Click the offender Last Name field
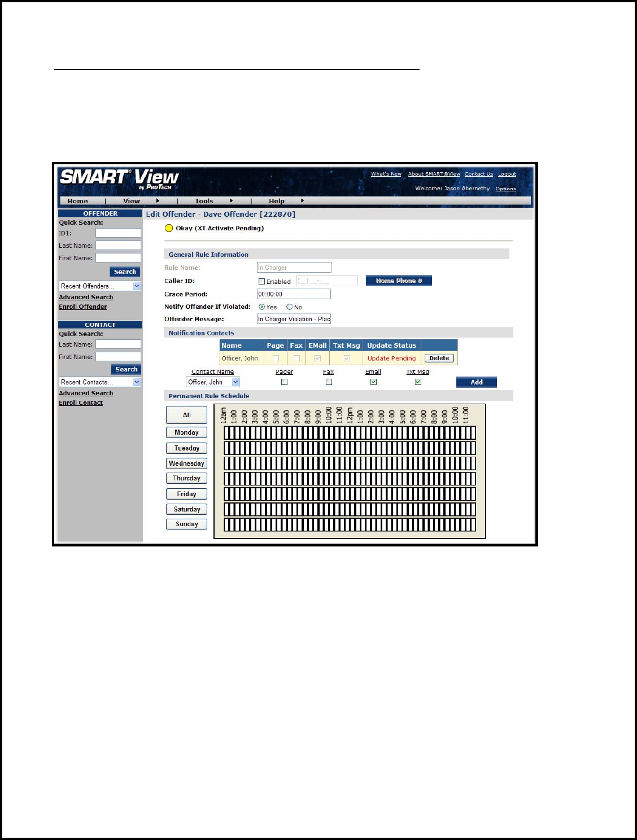This screenshot has width=637, height=840. coord(118,246)
